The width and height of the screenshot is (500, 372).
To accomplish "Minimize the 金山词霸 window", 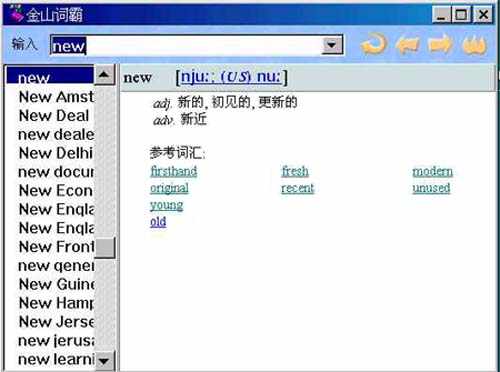I will (x=441, y=15).
